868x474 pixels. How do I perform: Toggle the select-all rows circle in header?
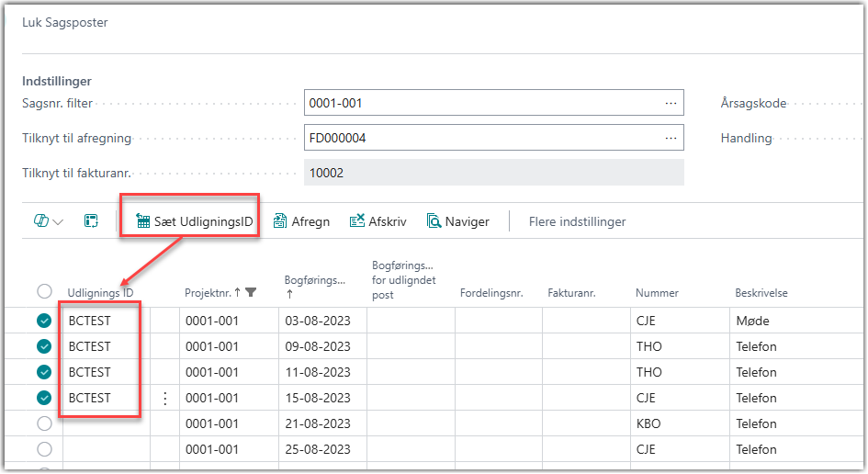click(44, 292)
